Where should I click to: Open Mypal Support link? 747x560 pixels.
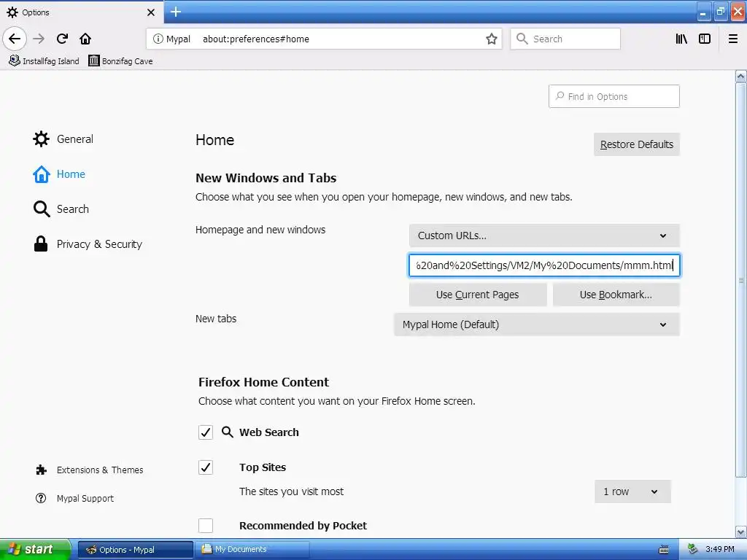(x=74, y=498)
